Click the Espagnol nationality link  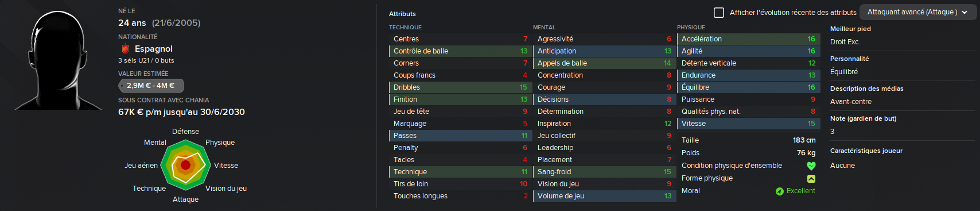153,49
